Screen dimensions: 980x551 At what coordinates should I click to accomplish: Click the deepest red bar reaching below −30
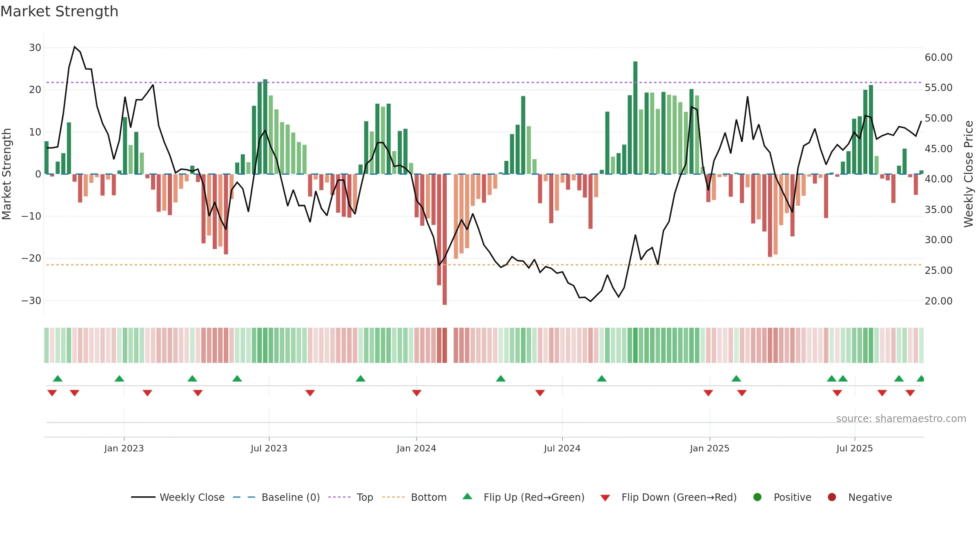[445, 240]
